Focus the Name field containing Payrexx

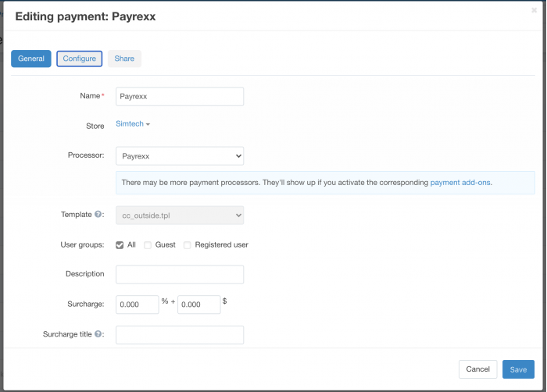180,97
